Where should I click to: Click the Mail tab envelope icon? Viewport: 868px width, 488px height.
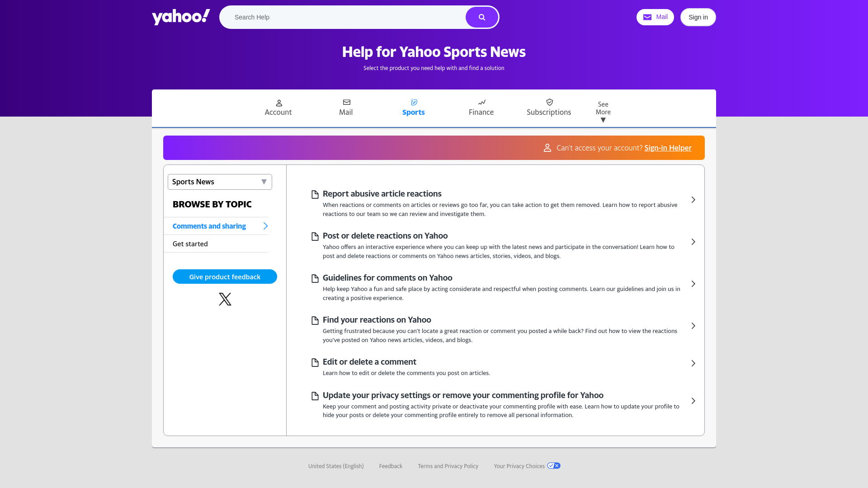pyautogui.click(x=347, y=102)
